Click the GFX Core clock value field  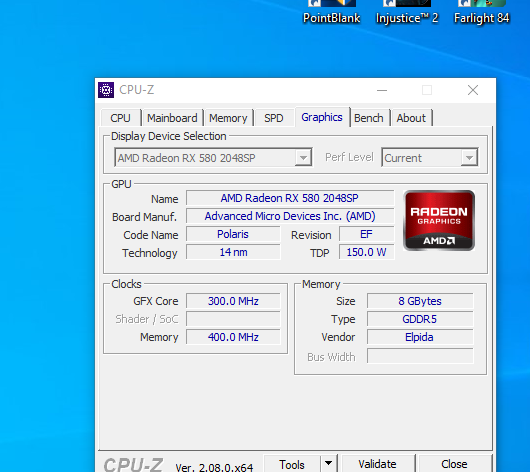click(233, 301)
